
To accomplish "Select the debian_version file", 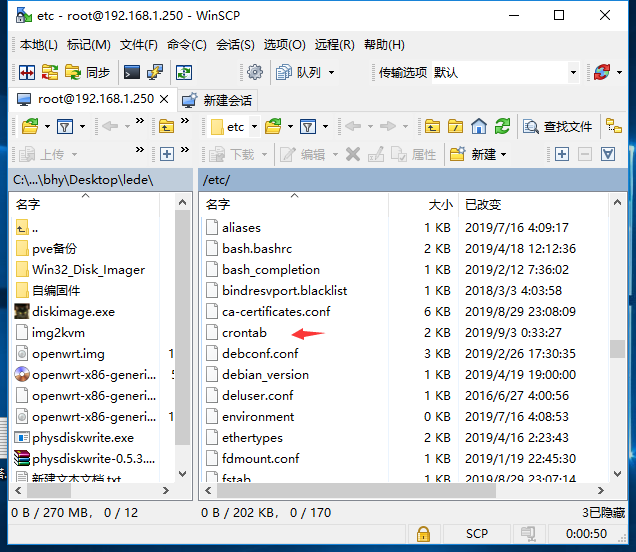I will [x=265, y=375].
